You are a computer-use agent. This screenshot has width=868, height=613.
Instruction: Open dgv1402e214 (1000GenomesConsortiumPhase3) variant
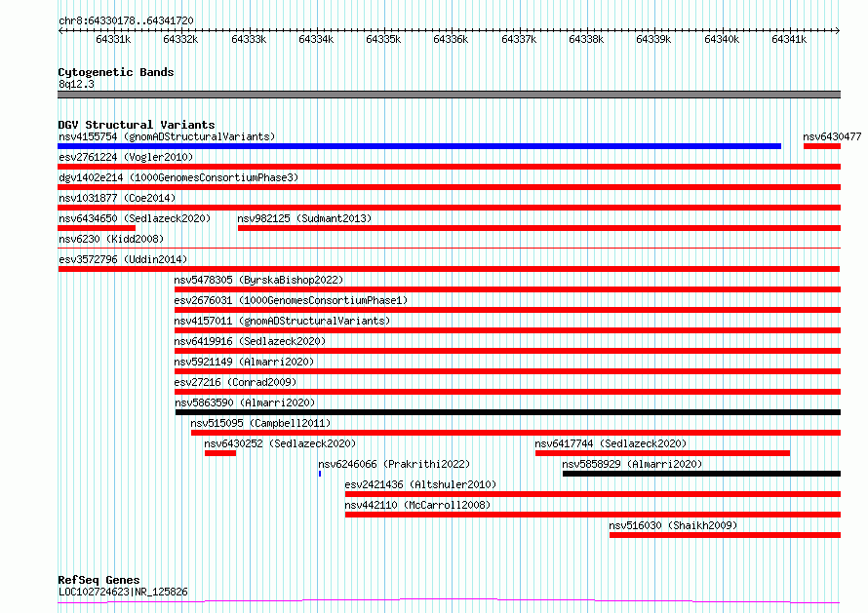tap(178, 177)
